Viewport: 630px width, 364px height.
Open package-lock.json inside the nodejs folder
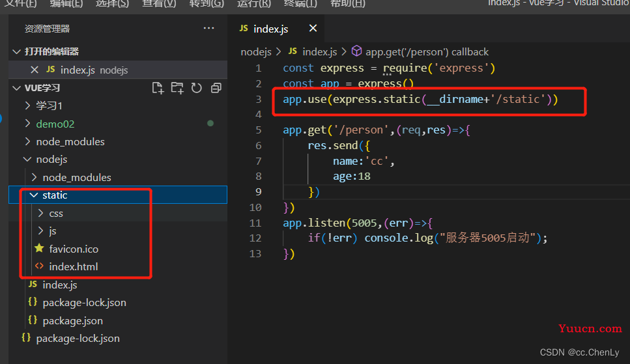85,303
